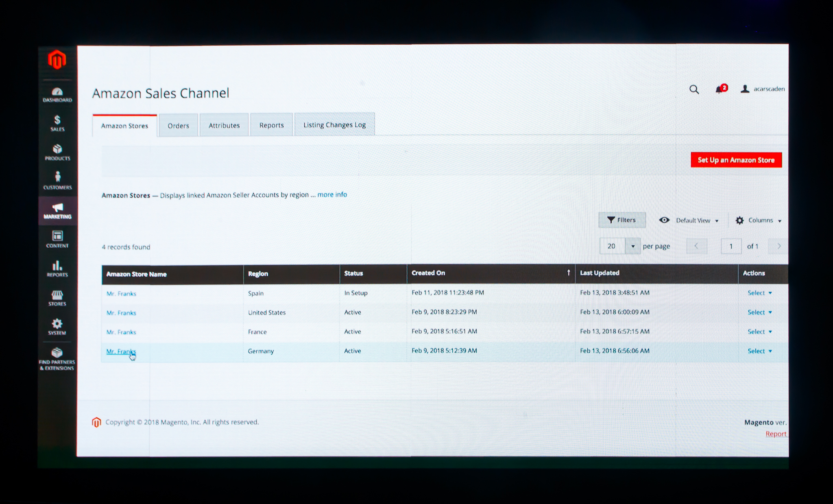Click the France region cell

(x=257, y=332)
